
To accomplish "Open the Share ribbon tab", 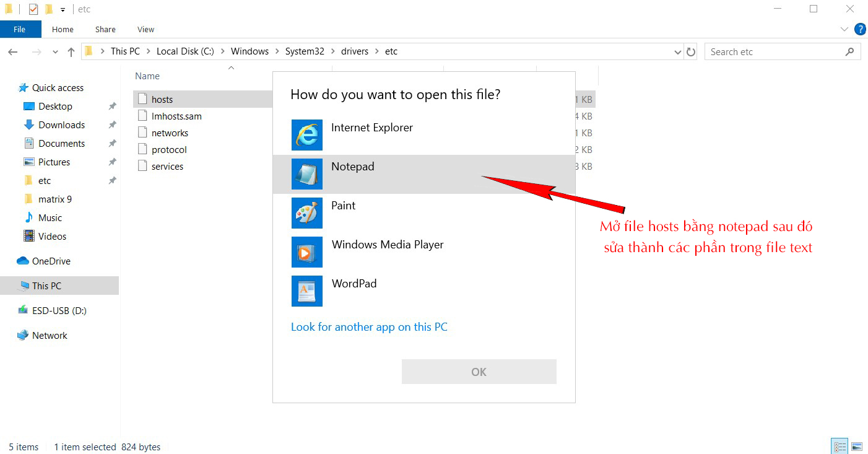I will tap(105, 29).
